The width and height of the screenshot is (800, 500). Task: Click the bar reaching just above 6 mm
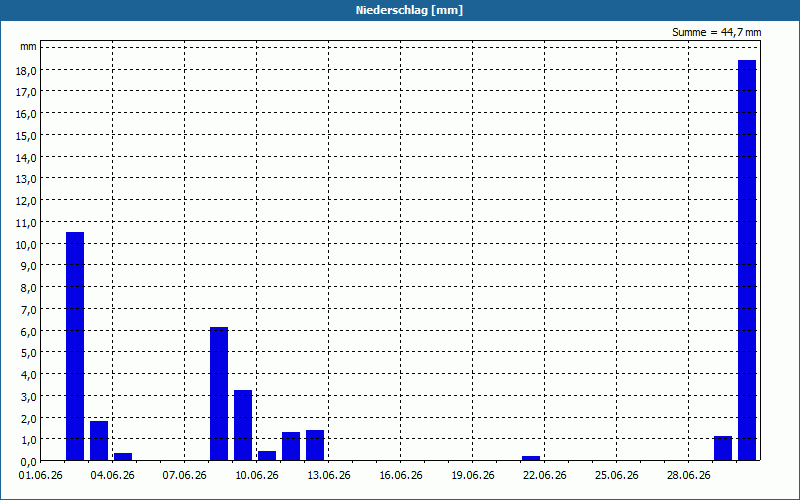click(x=219, y=393)
